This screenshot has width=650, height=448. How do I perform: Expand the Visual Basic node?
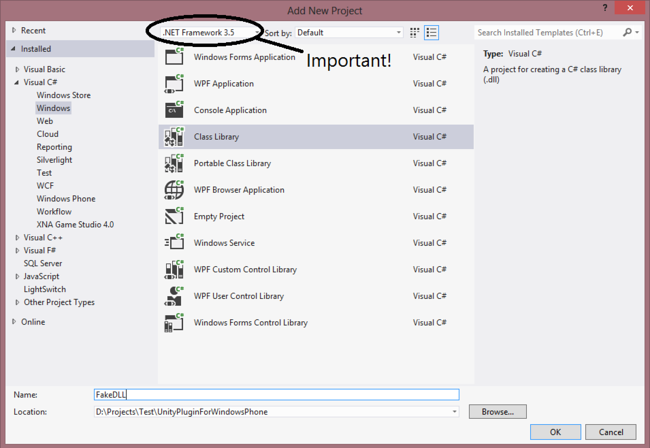pos(17,69)
